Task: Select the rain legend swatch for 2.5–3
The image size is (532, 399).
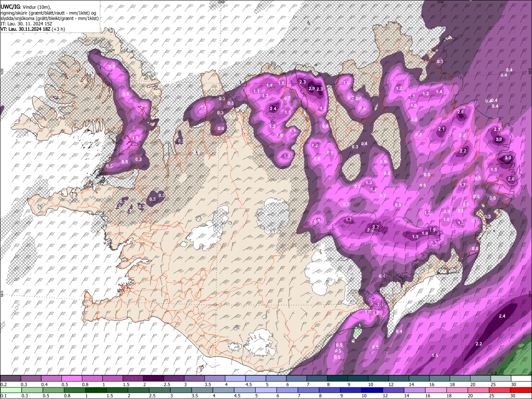Action: pos(159,390)
